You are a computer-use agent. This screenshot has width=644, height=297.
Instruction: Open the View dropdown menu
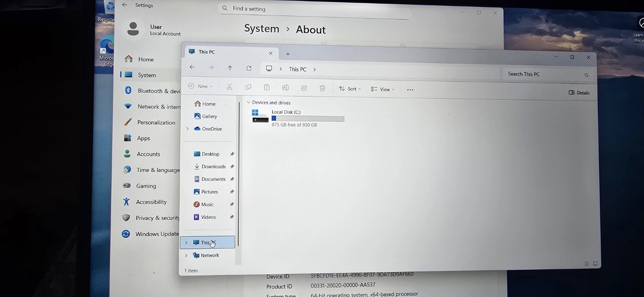(383, 89)
